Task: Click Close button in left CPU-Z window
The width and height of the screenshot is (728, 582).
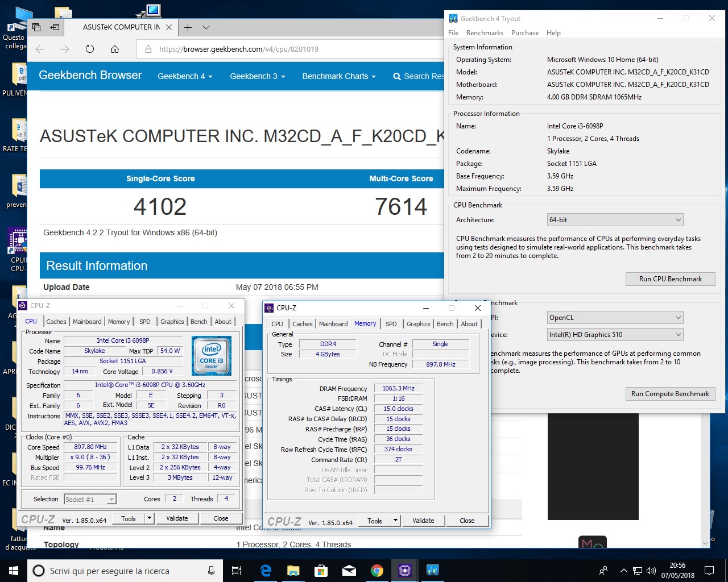Action: (221, 519)
